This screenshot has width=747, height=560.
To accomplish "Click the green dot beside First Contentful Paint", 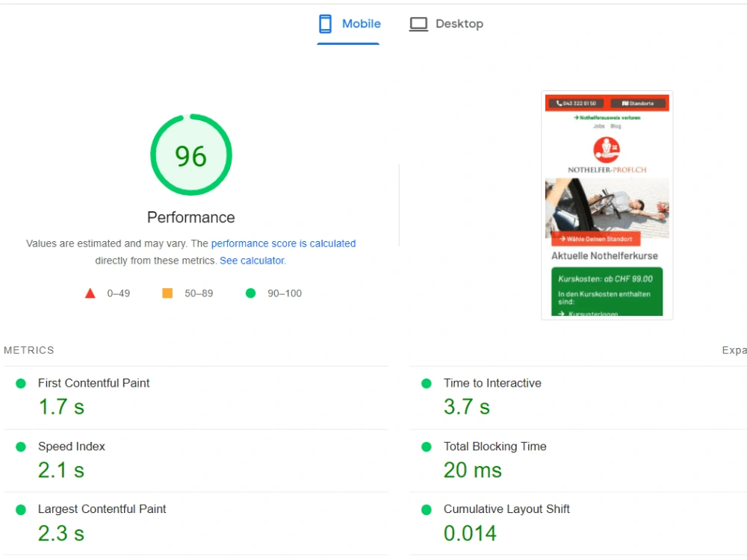I will (21, 383).
